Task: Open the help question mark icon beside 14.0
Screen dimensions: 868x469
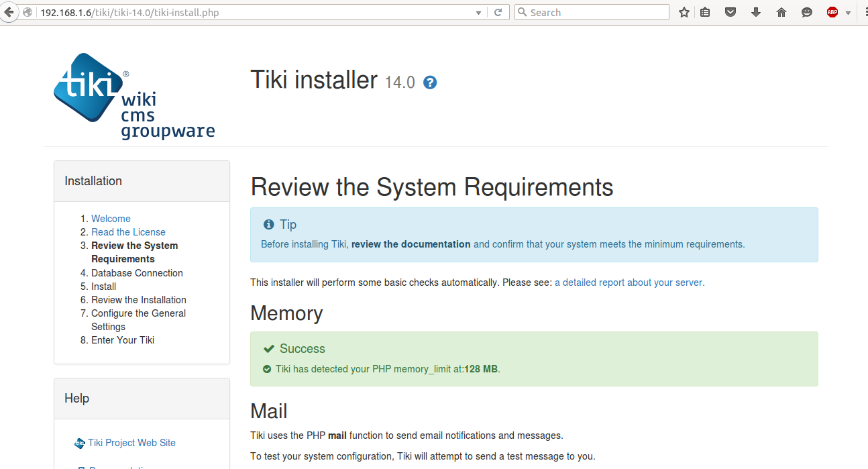Action: pyautogui.click(x=430, y=83)
